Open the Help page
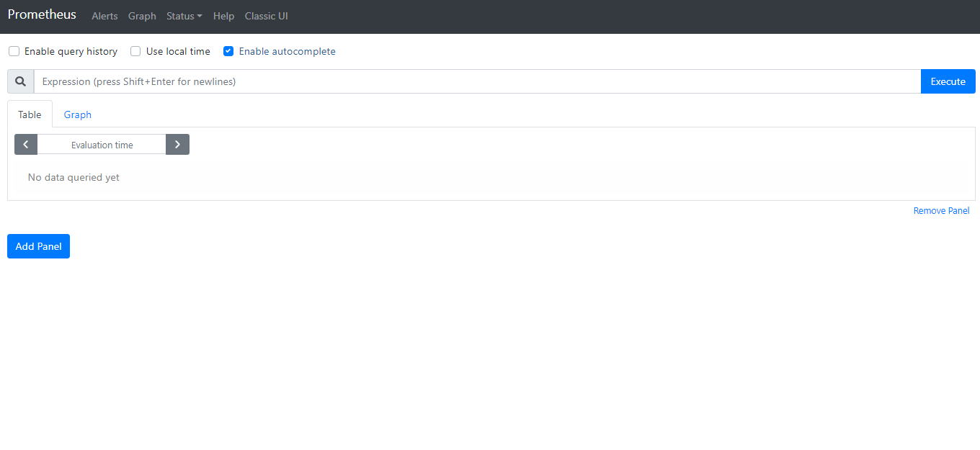The width and height of the screenshot is (980, 450). point(223,16)
